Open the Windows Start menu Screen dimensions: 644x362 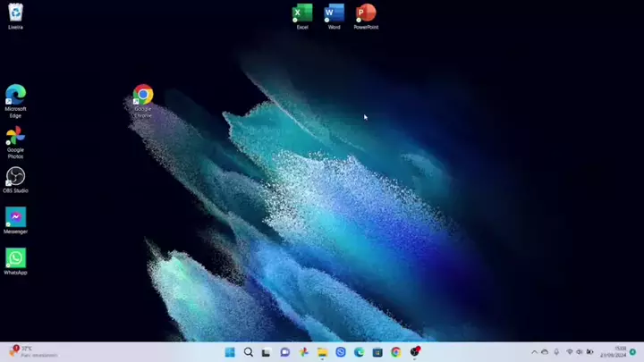point(230,352)
